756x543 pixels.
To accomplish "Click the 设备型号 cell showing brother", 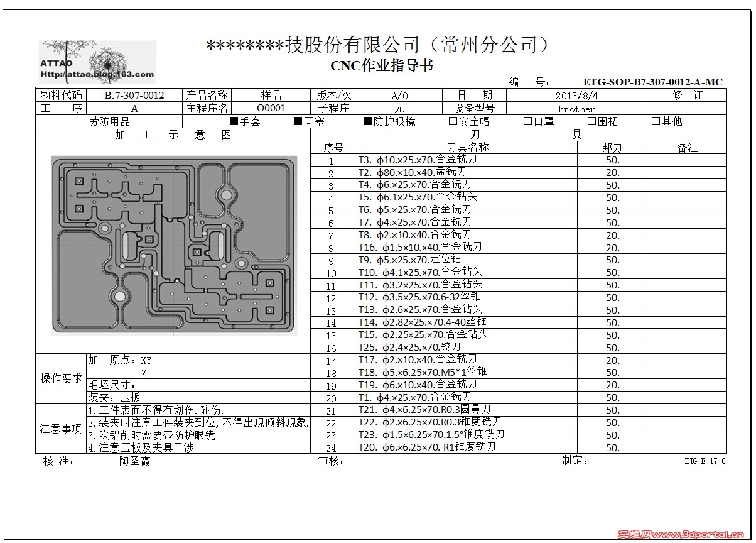I will 576,108.
